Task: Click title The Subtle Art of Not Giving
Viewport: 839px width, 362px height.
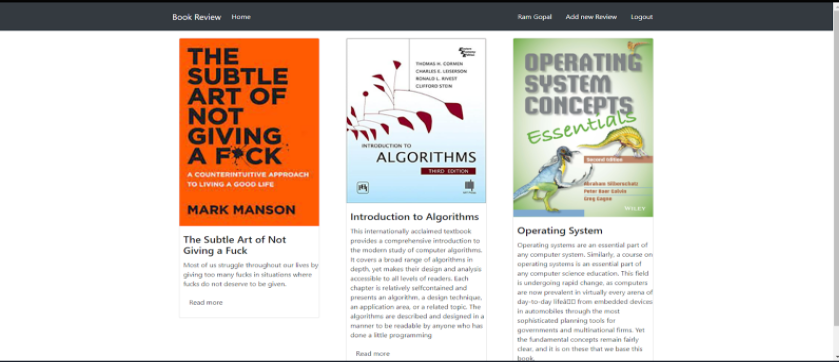Action: point(234,245)
